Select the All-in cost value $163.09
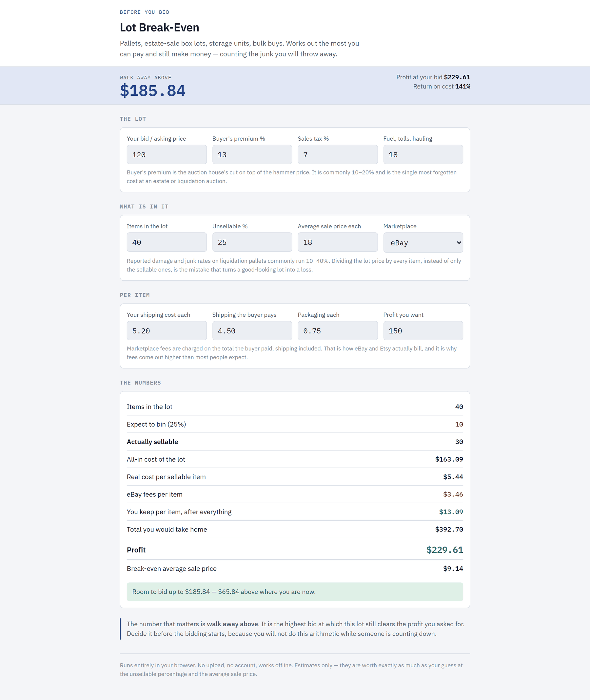Image resolution: width=590 pixels, height=700 pixels. click(x=449, y=459)
